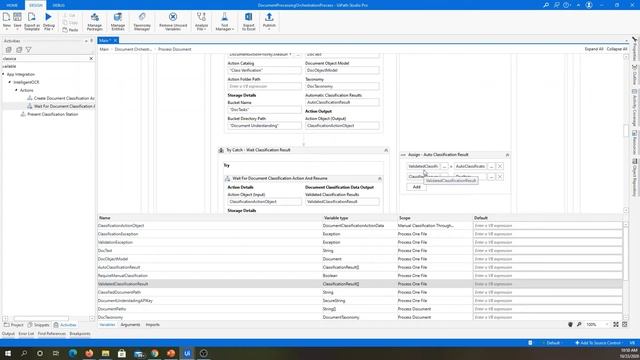
Task: Open the Error List tab
Action: (x=26, y=333)
